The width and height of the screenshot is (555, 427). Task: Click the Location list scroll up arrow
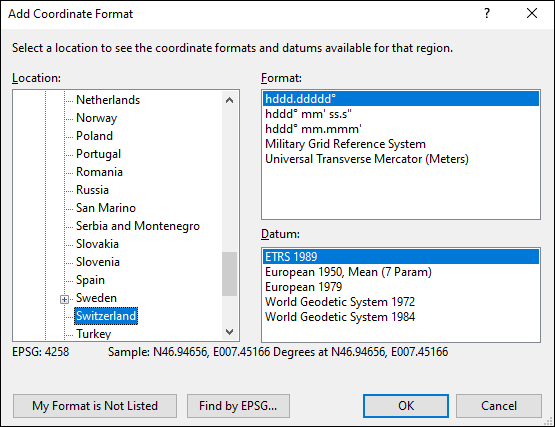[229, 100]
